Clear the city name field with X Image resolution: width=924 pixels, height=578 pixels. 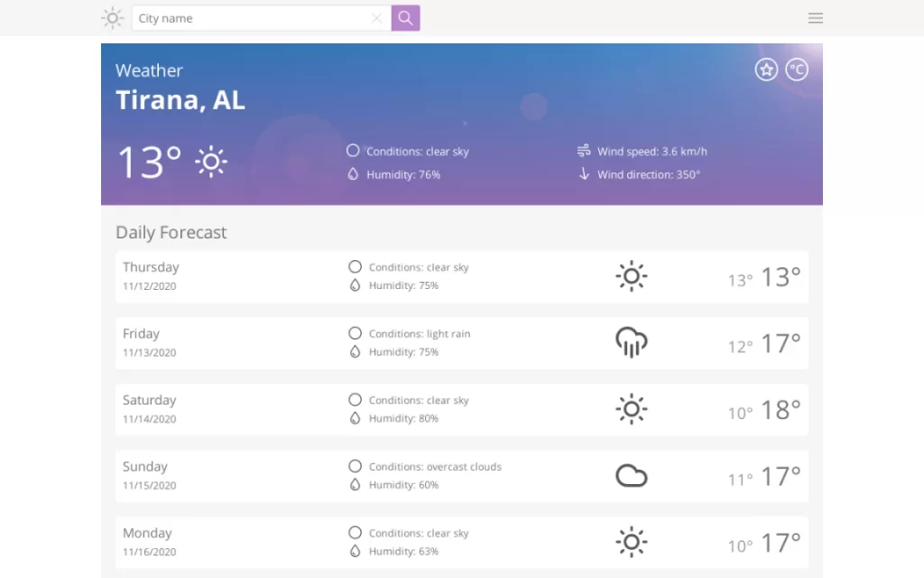(377, 18)
